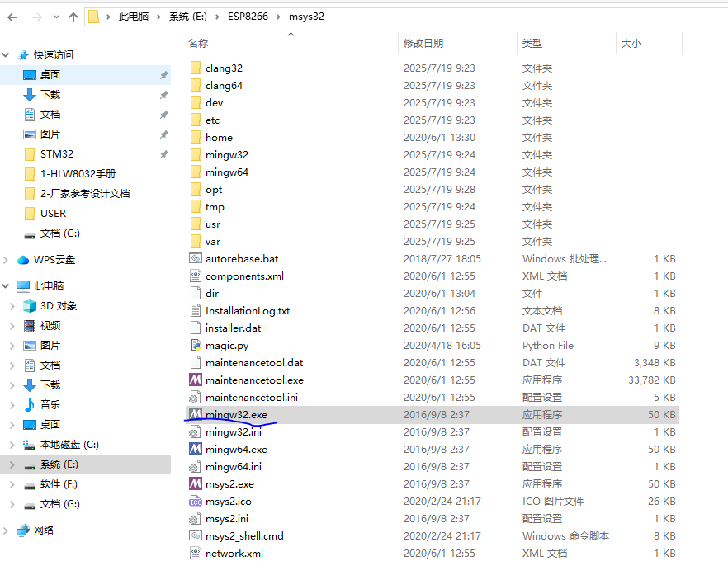
Task: Click the up-directory arrow in navigation bar
Action: click(73, 17)
